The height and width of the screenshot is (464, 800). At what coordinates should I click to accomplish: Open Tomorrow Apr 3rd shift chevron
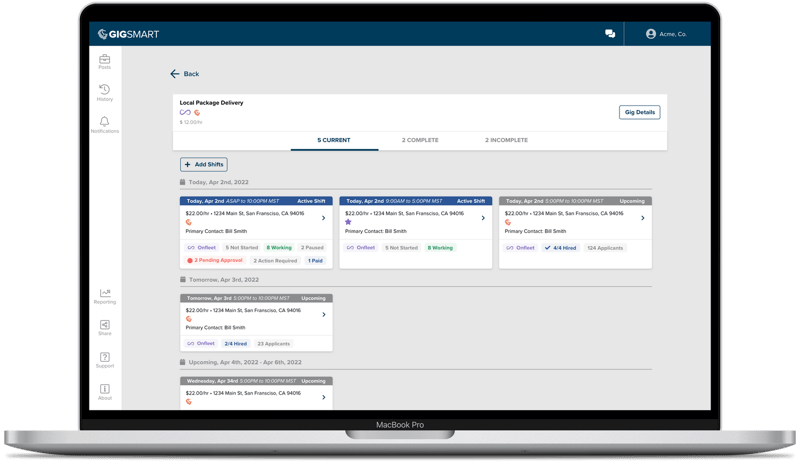(323, 314)
